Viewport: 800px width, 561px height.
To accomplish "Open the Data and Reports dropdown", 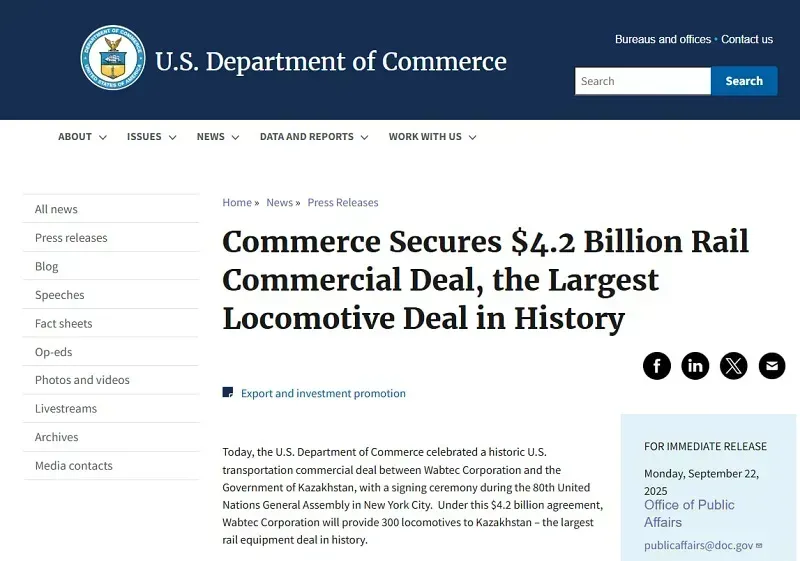I will (x=314, y=137).
